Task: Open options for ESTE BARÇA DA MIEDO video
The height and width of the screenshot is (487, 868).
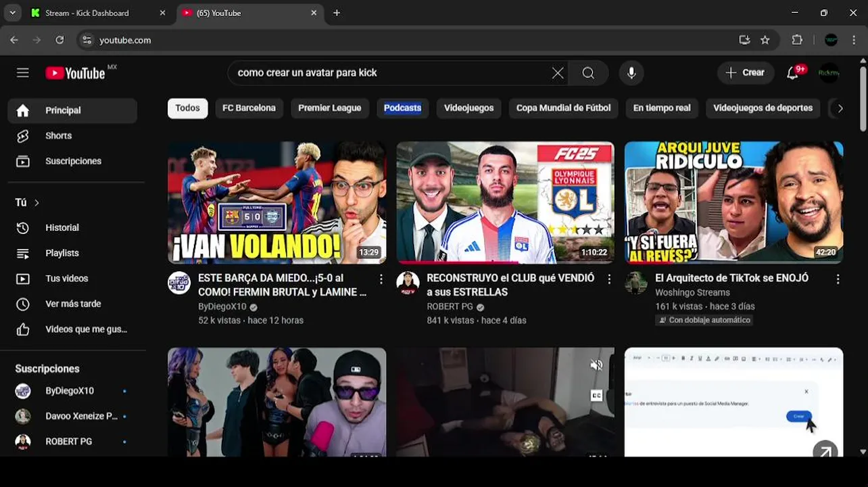Action: 381,279
